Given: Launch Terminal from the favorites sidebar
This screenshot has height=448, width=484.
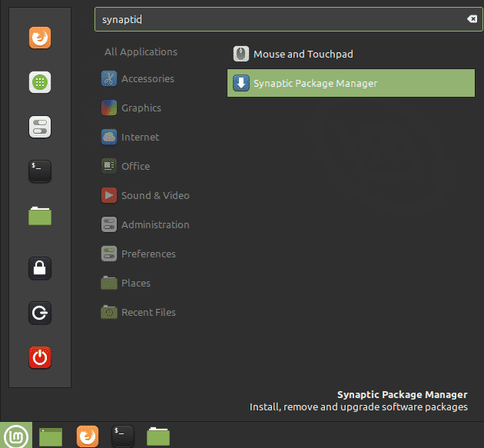Looking at the screenshot, I should pos(40,171).
